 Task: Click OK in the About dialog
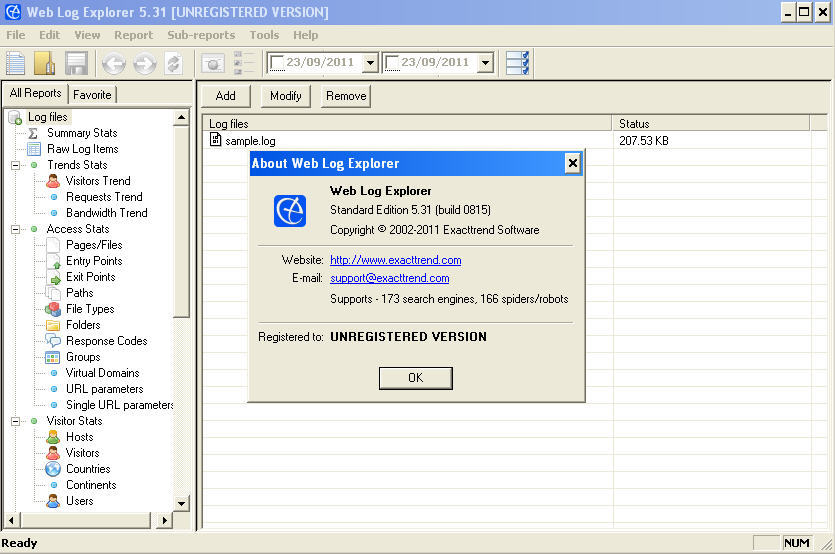point(415,378)
